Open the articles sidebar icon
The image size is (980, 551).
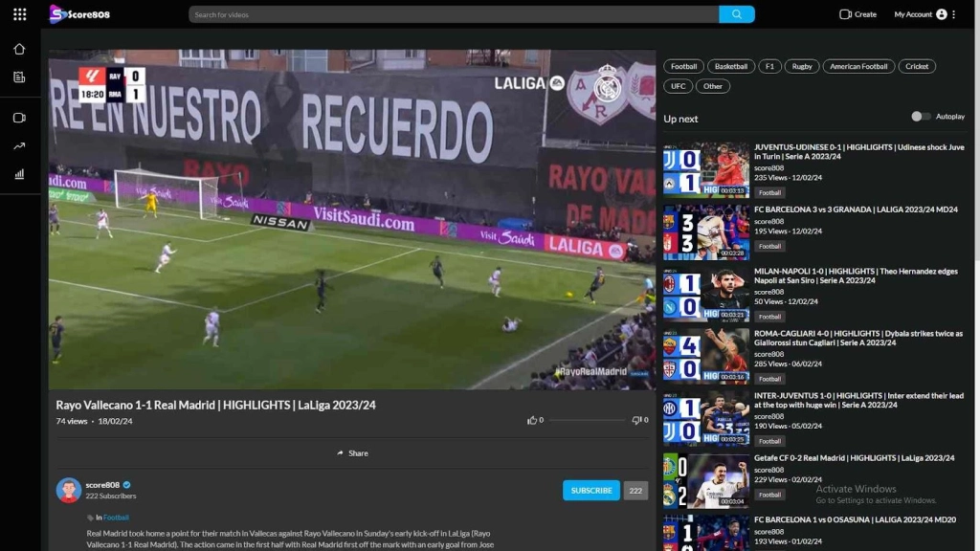point(19,77)
